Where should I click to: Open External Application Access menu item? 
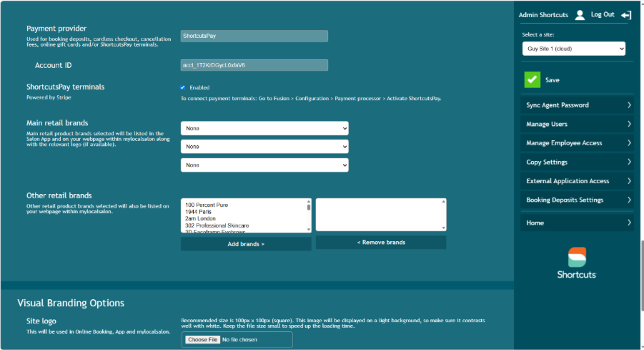coord(577,180)
